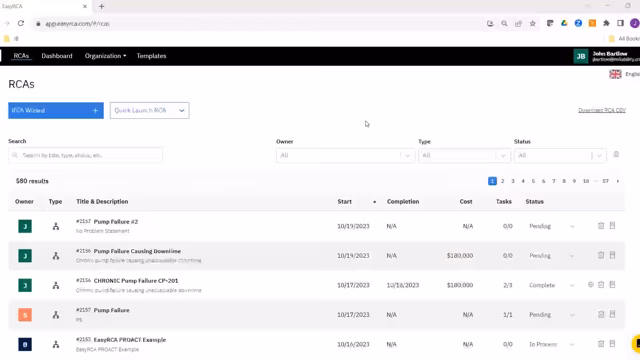640x360 pixels.
Task: Open the RCAs nav tab
Action: click(21, 56)
